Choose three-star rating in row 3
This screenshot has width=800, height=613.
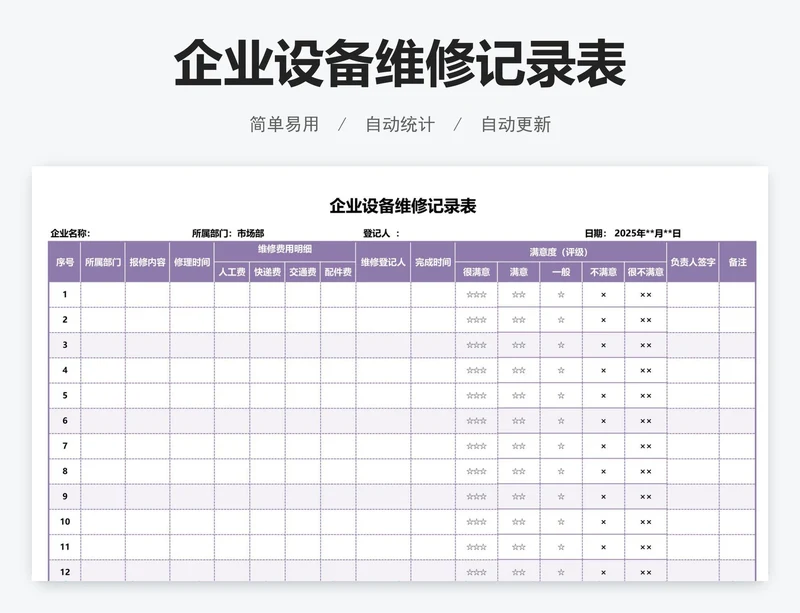477,345
